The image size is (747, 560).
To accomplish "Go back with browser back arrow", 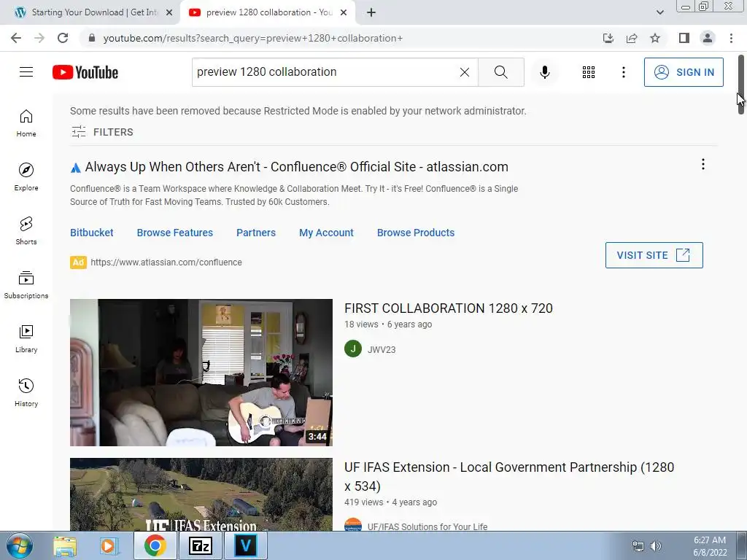I will click(16, 38).
